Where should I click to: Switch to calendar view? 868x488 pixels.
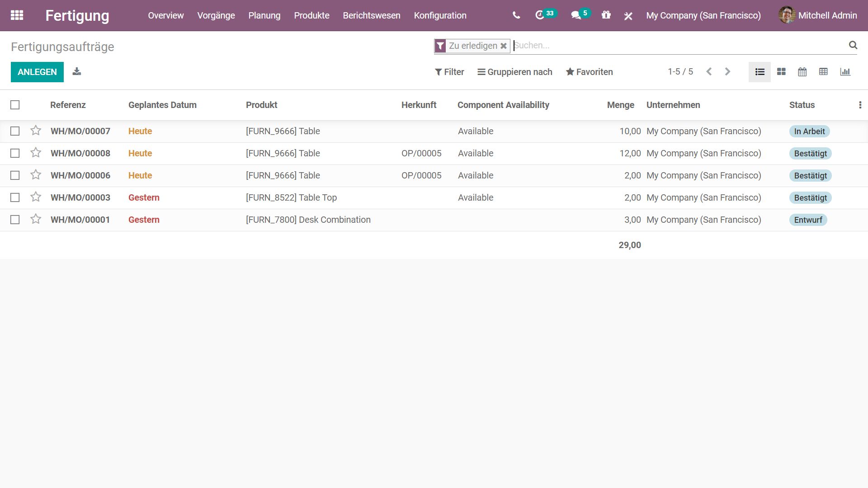802,72
